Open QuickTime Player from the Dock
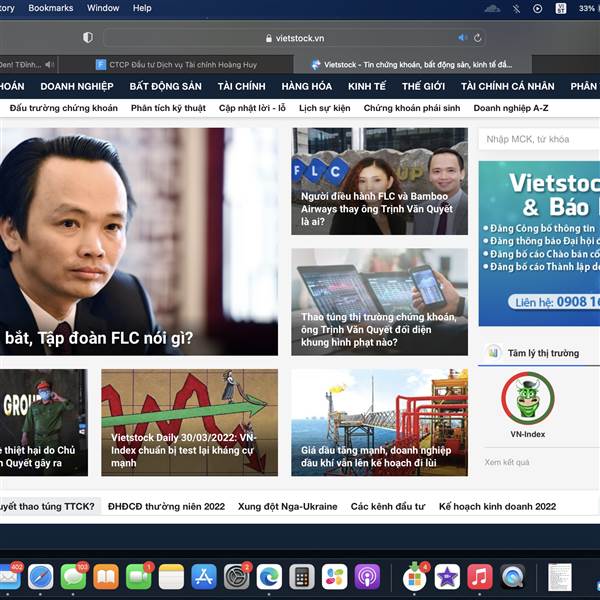The width and height of the screenshot is (600, 600). pos(513,577)
